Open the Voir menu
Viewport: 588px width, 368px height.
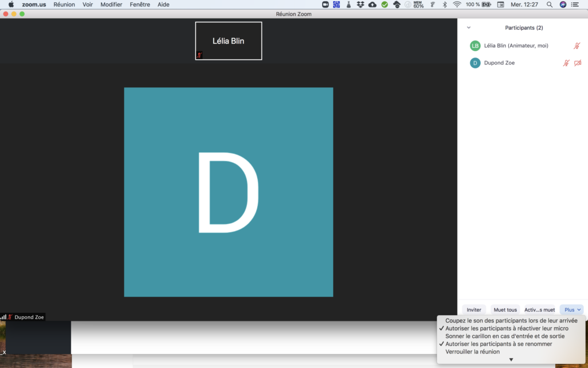click(88, 5)
